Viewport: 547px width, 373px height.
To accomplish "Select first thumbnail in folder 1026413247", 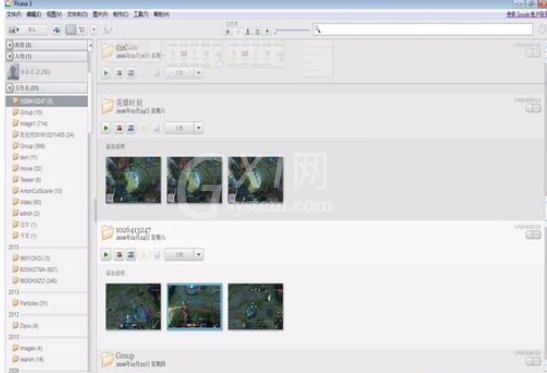I will click(x=133, y=306).
